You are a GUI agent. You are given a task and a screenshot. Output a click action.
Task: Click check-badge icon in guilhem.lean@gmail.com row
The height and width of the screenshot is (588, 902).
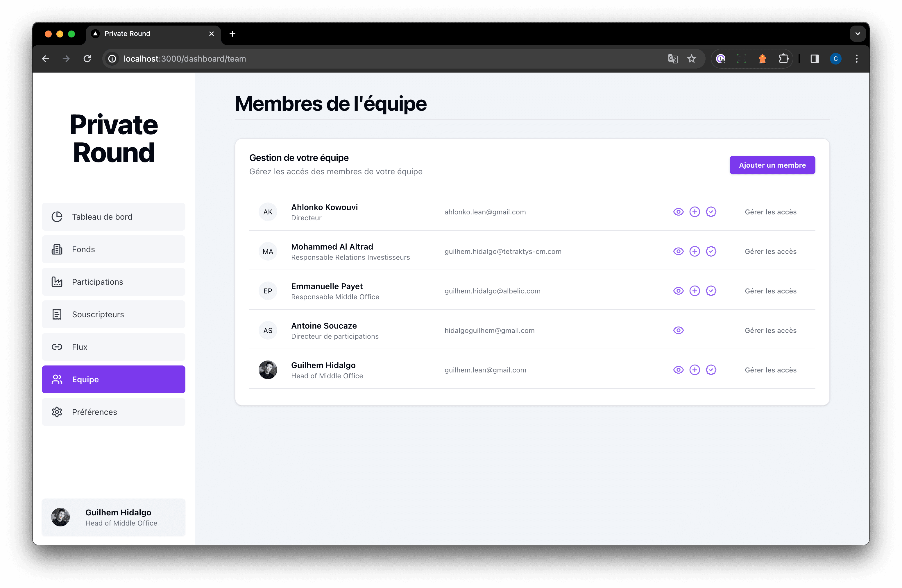[711, 370]
